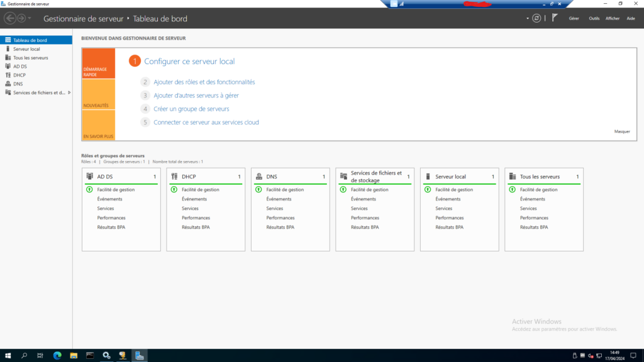Open the notifications flag icon
The image size is (644, 362).
(554, 18)
